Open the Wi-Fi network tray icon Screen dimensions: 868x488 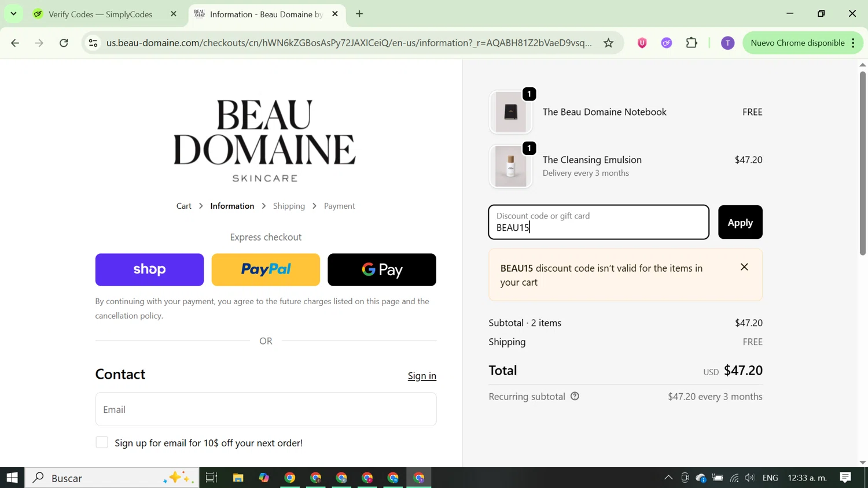click(734, 478)
